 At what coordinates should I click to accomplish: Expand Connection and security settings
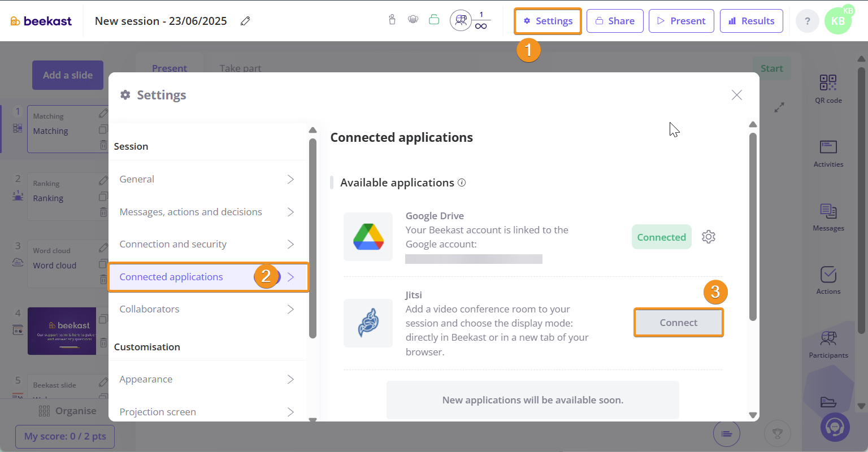coord(208,244)
